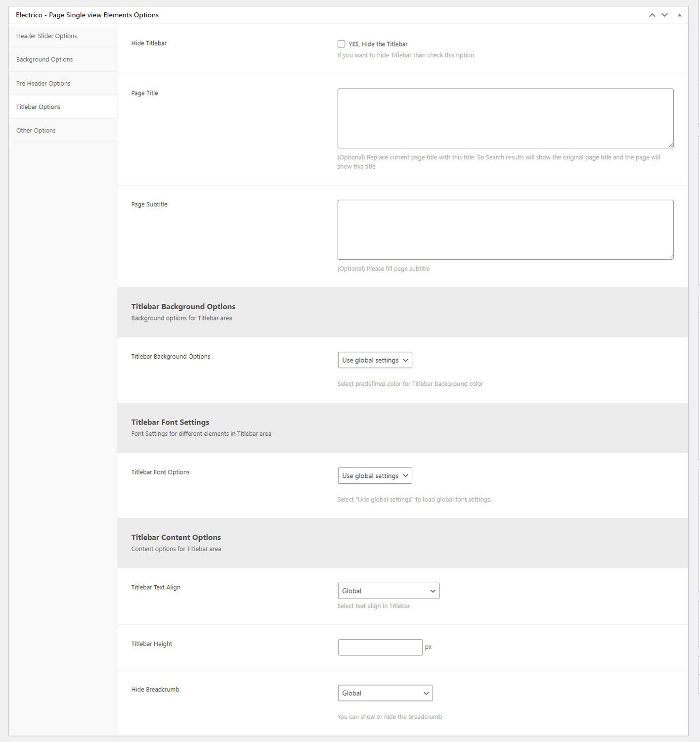The image size is (700, 742).
Task: Open the Hide Breadcrumb dropdown
Action: point(385,693)
